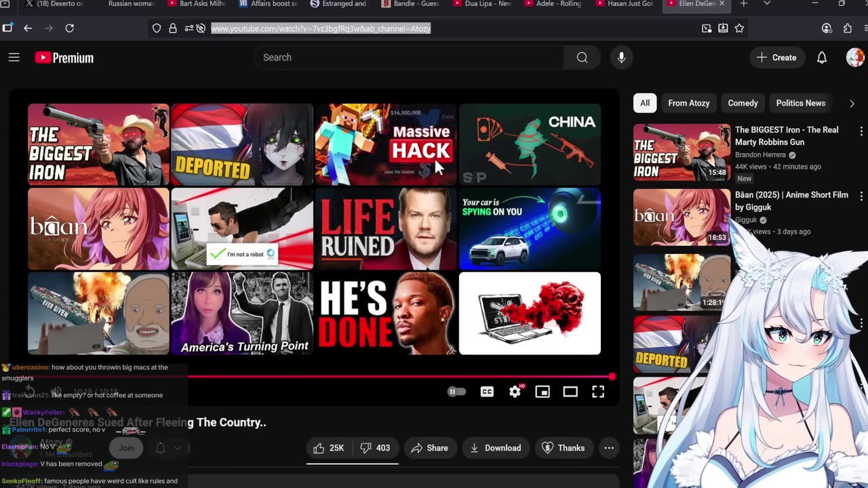868x488 pixels.
Task: Switch to the Bandle browser tab
Action: 411,4
